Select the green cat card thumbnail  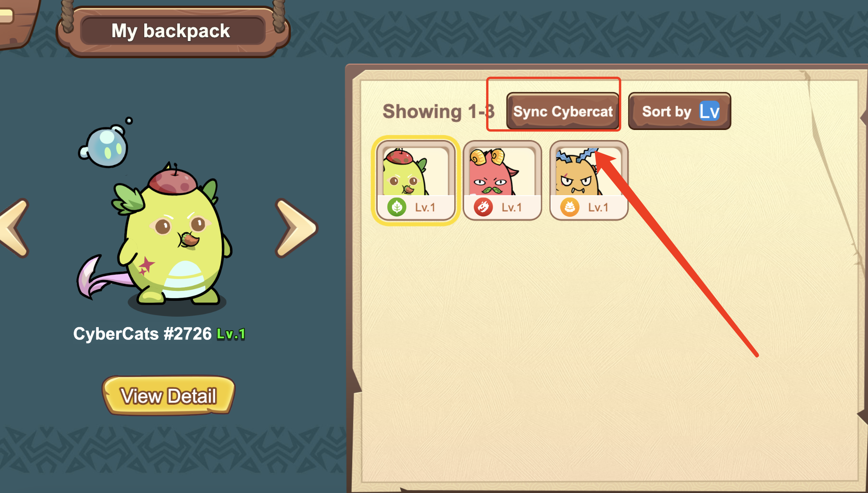point(416,181)
